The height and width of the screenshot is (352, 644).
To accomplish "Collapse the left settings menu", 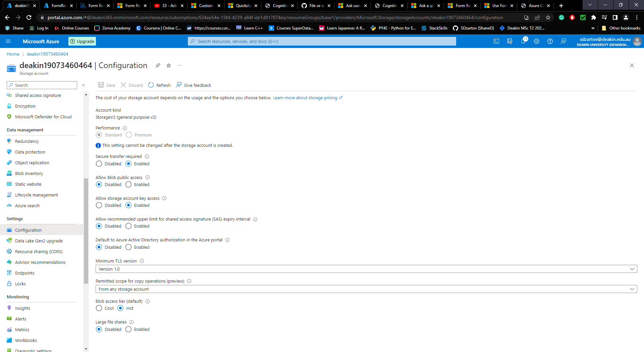I will [84, 85].
